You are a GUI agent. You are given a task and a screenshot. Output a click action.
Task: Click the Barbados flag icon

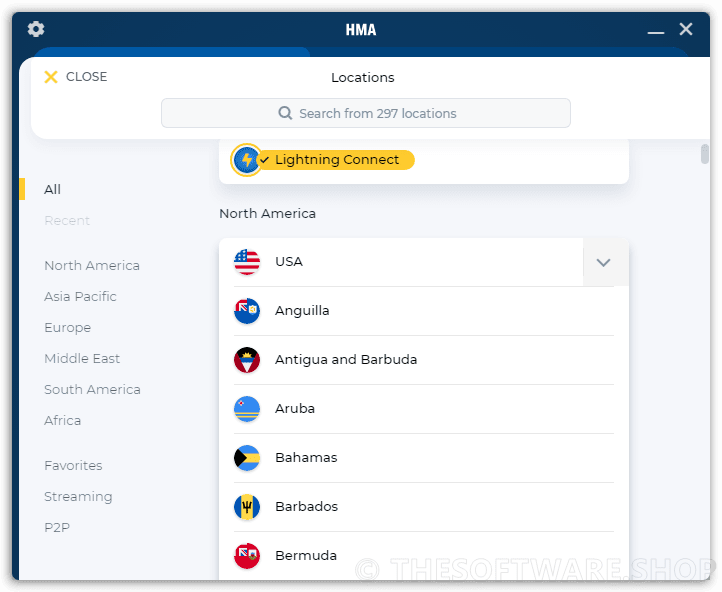pos(247,507)
